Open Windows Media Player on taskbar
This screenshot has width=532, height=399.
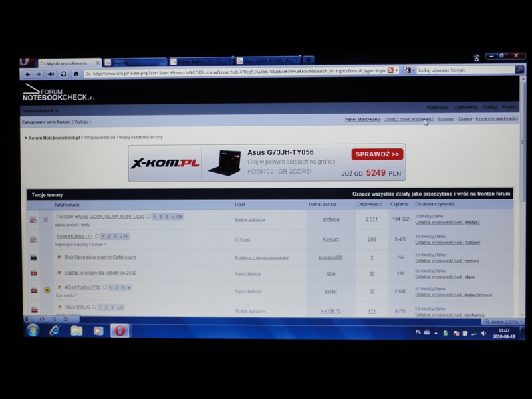(98, 331)
